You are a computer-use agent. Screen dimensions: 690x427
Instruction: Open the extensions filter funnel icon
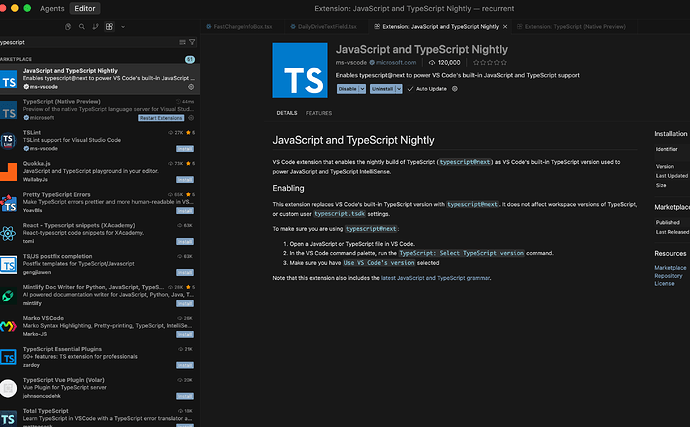[x=192, y=42]
